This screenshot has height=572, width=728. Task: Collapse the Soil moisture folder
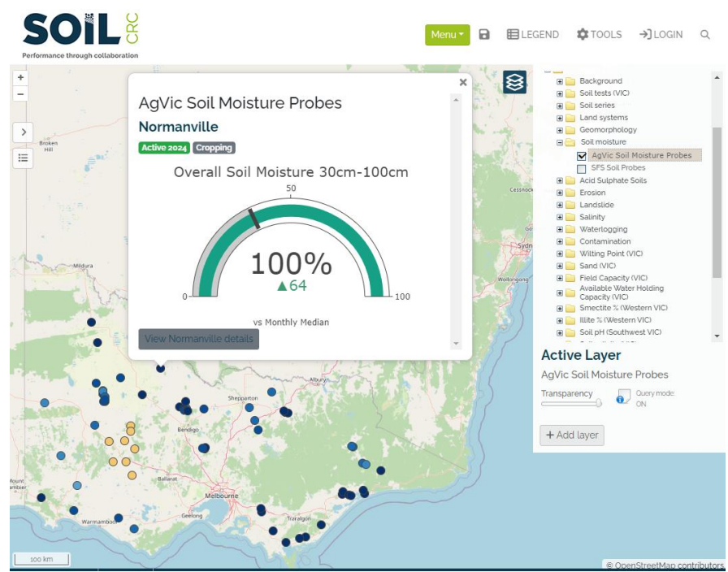click(x=559, y=142)
